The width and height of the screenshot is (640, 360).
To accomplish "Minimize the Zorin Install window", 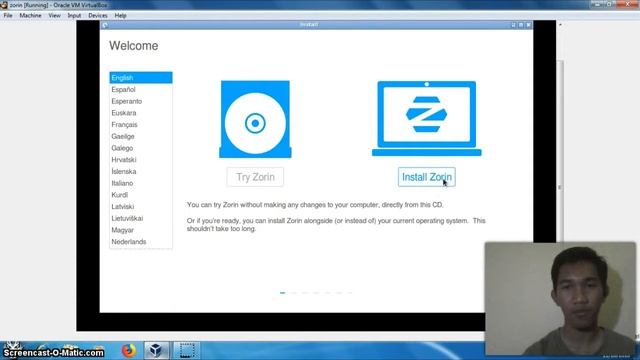I will [x=513, y=25].
